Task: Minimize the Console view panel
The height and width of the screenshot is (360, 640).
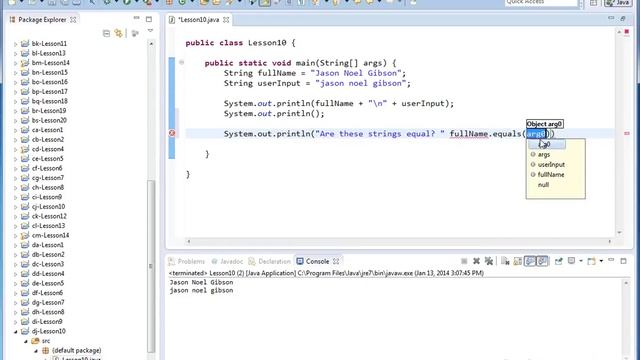Action: [x=611, y=260]
